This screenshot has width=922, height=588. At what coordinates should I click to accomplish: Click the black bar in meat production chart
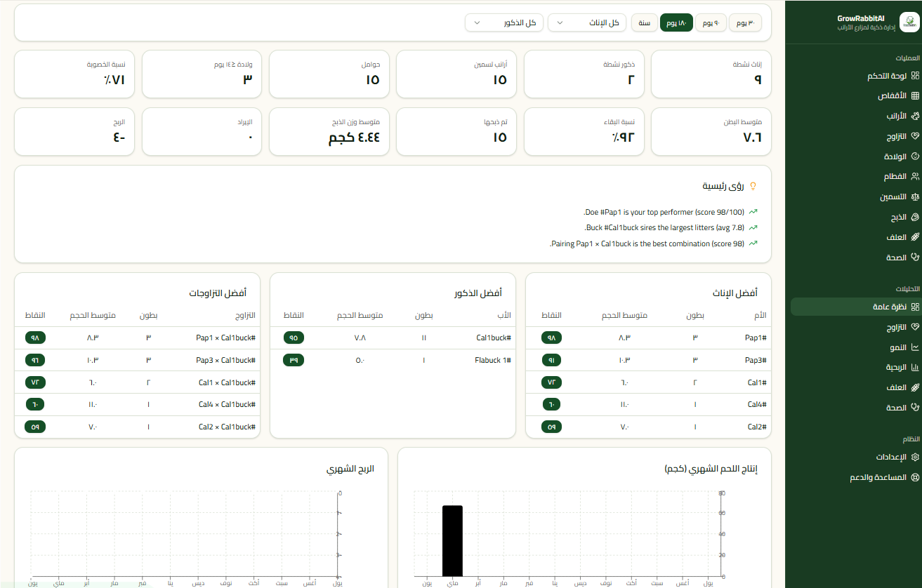point(452,540)
